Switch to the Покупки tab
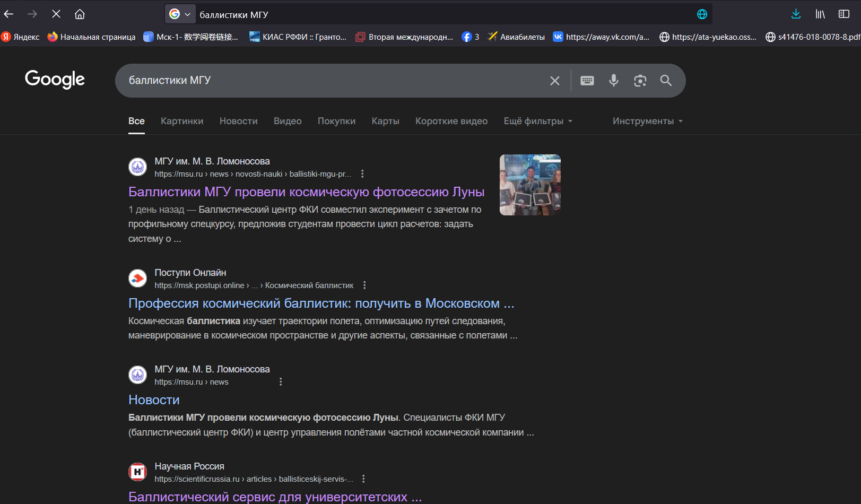The image size is (861, 504). 336,121
